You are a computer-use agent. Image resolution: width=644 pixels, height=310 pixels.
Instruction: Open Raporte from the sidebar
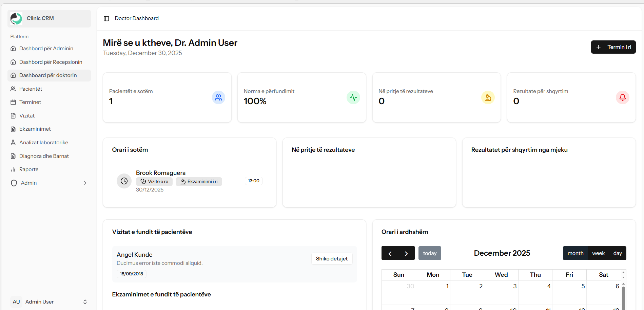click(x=29, y=169)
